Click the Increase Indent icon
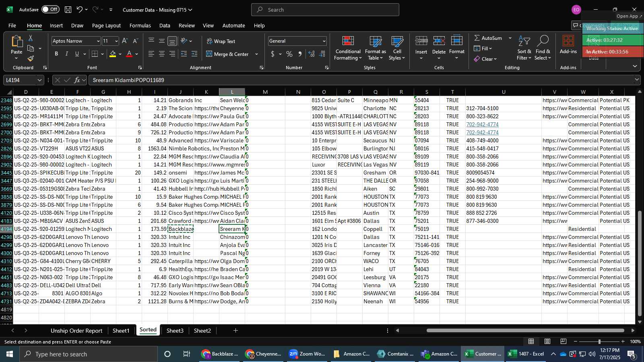 pos(194,54)
